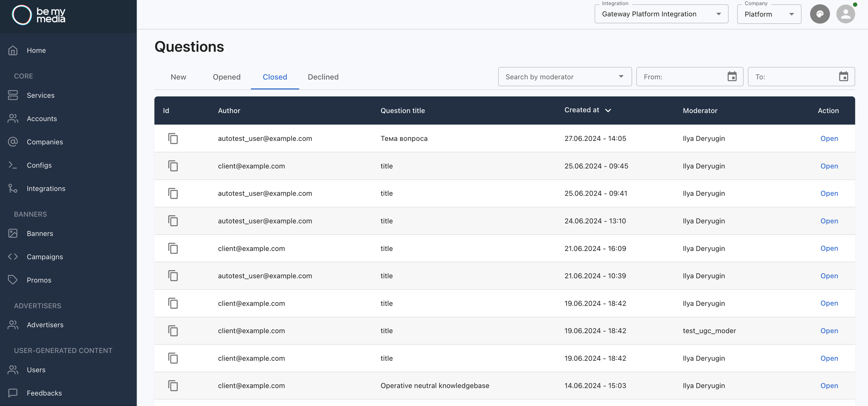This screenshot has width=868, height=406.
Task: Switch to the New questions tab
Action: click(x=178, y=77)
